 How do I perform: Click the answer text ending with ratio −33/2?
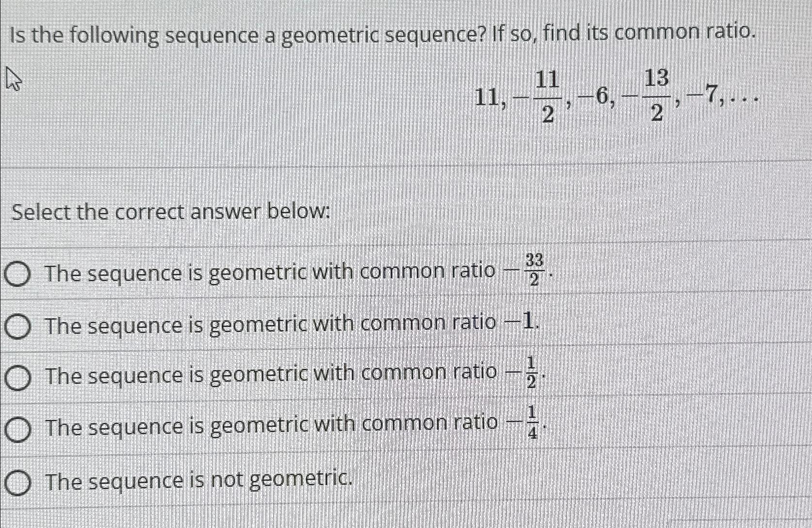[x=298, y=272]
